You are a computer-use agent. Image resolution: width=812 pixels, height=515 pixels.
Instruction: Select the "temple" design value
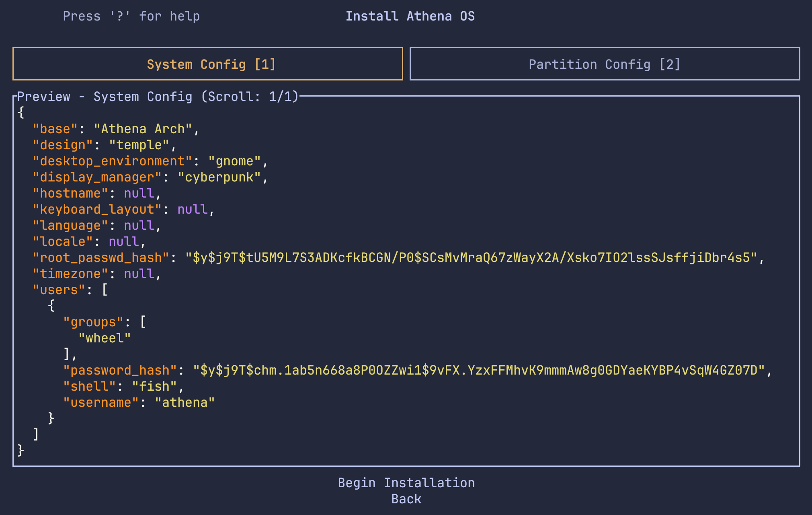[x=139, y=145]
